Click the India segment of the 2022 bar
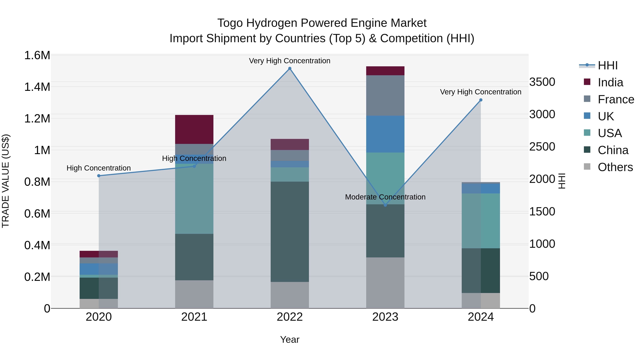The height and width of the screenshot is (362, 644). tap(290, 144)
